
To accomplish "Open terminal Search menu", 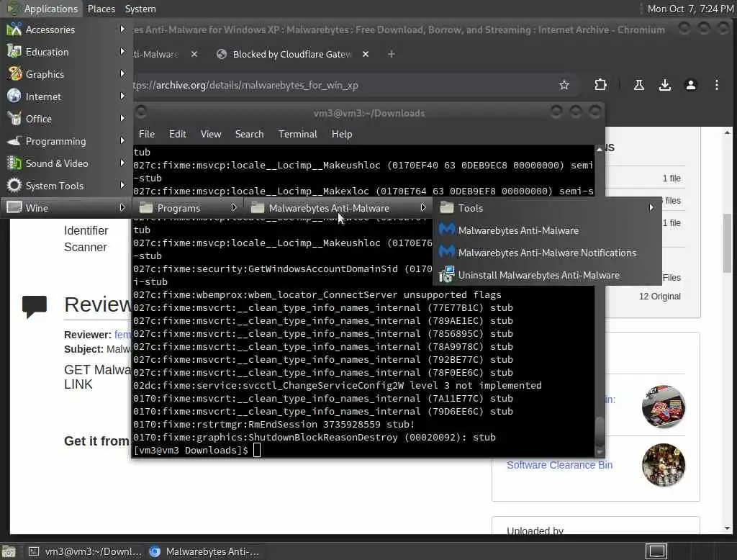I will click(249, 134).
